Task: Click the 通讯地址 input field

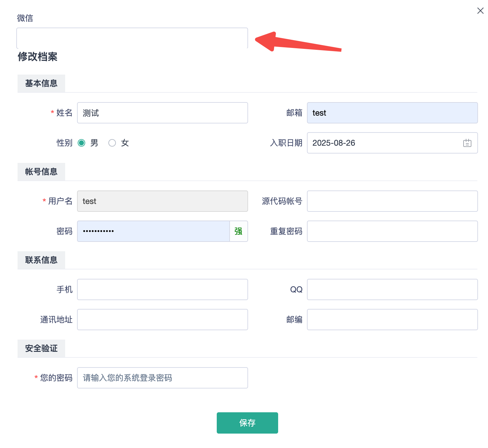Action: (x=162, y=320)
